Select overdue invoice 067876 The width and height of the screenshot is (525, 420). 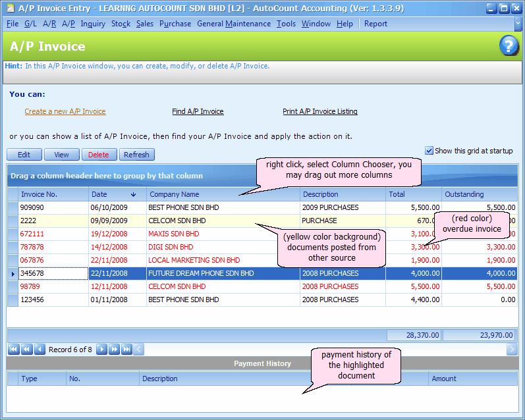click(x=53, y=261)
